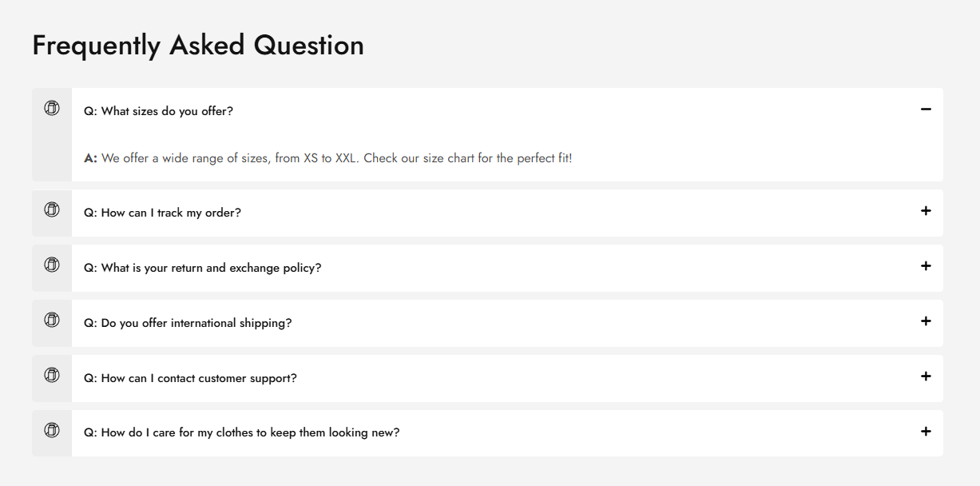Expand the return and exchange policy question

coord(926,266)
